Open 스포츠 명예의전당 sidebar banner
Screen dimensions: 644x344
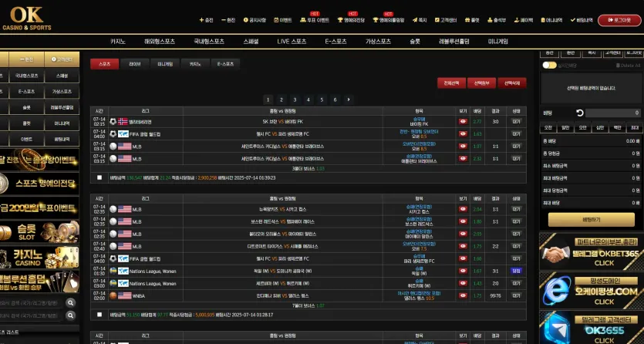coord(39,184)
